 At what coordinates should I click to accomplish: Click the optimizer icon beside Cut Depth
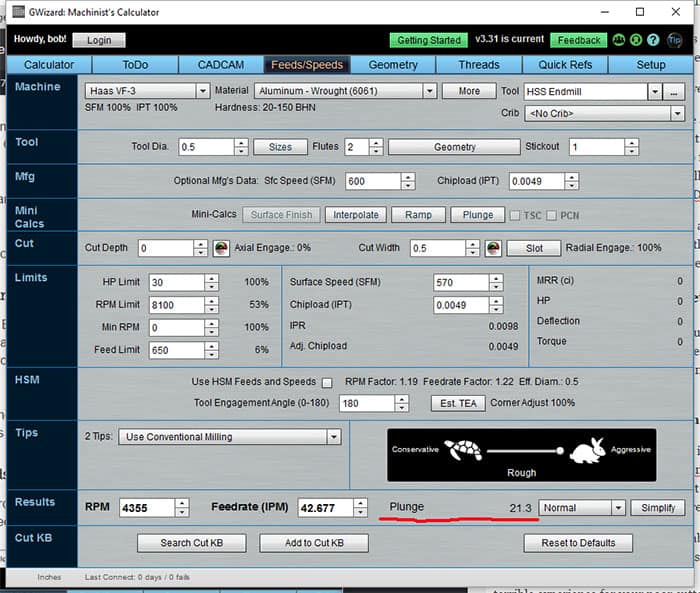(x=221, y=248)
